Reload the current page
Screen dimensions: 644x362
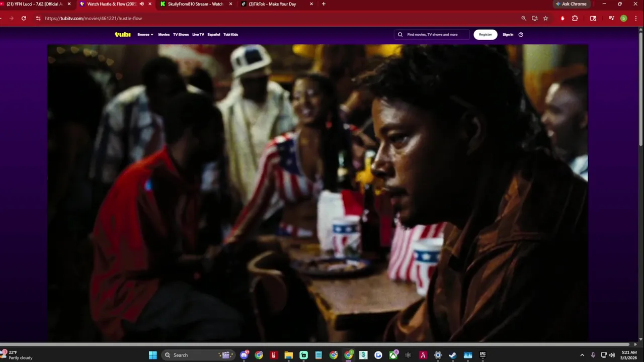[24, 18]
